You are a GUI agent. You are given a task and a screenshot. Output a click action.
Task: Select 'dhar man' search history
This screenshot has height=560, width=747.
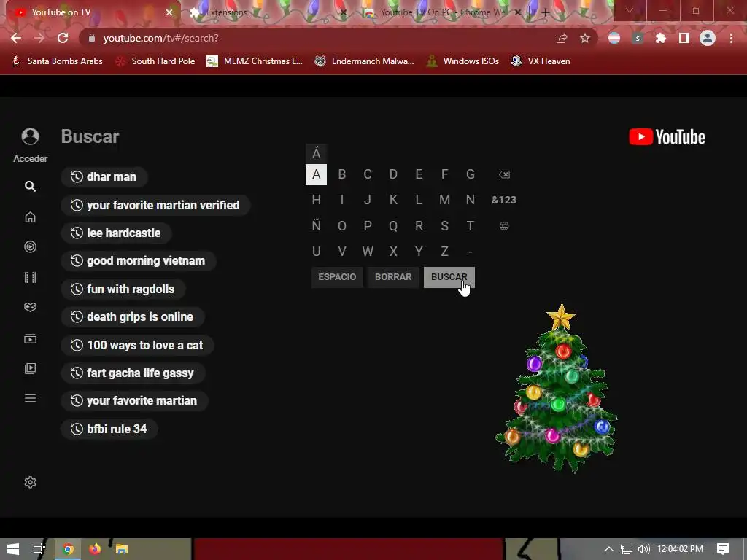(x=104, y=176)
